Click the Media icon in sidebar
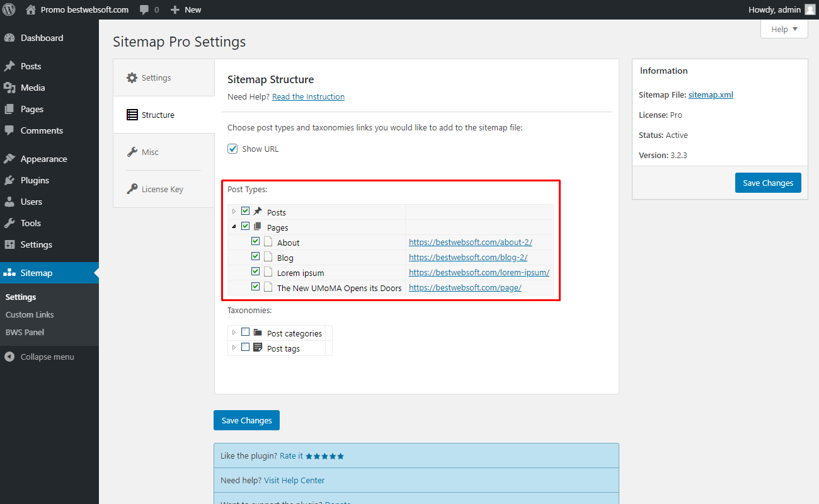Screen dimensions: 819x504 click(x=9, y=88)
